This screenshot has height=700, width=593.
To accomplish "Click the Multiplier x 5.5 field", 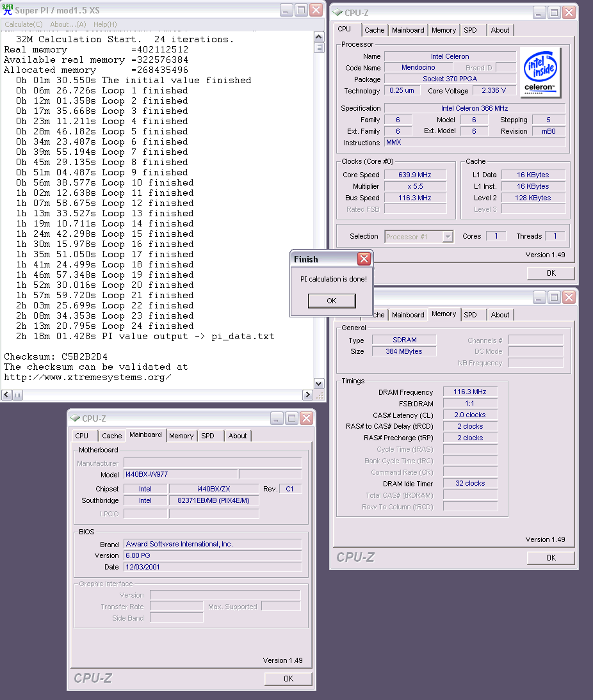I will pos(415,186).
